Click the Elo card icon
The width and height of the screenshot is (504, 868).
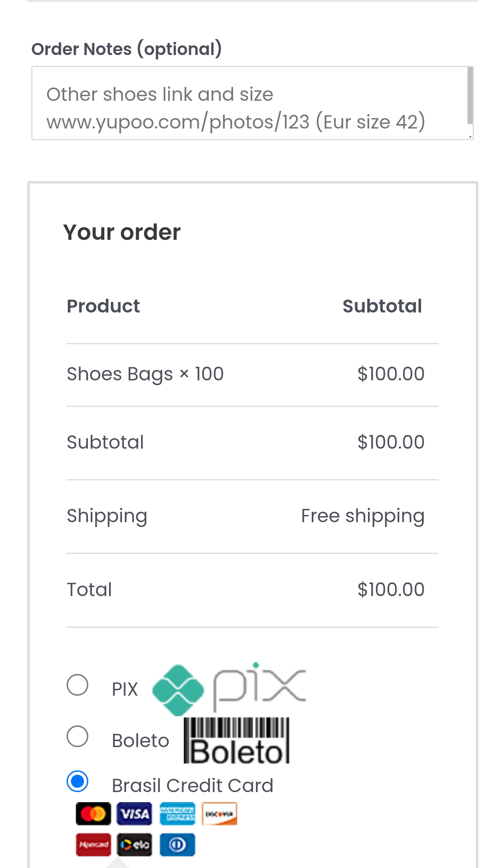point(134,844)
